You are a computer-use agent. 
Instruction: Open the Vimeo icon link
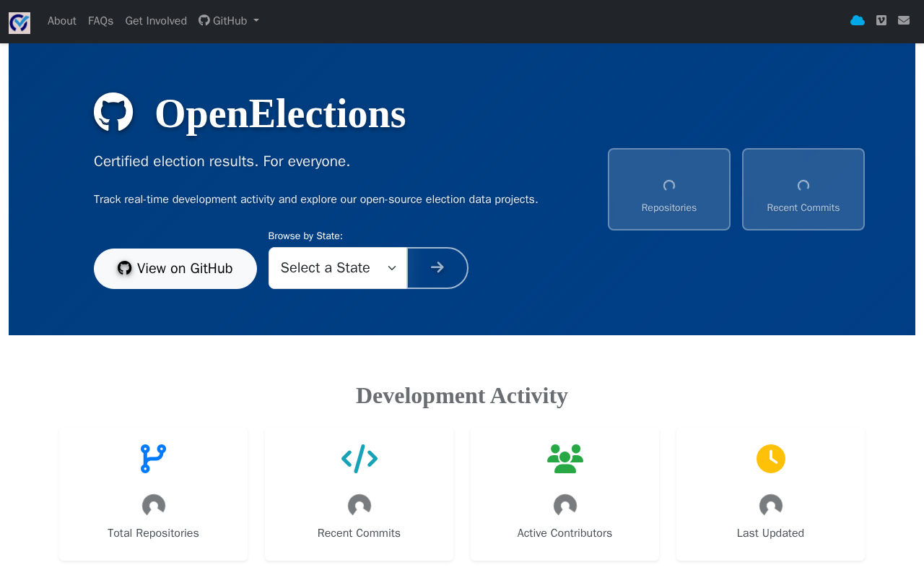pos(881,20)
